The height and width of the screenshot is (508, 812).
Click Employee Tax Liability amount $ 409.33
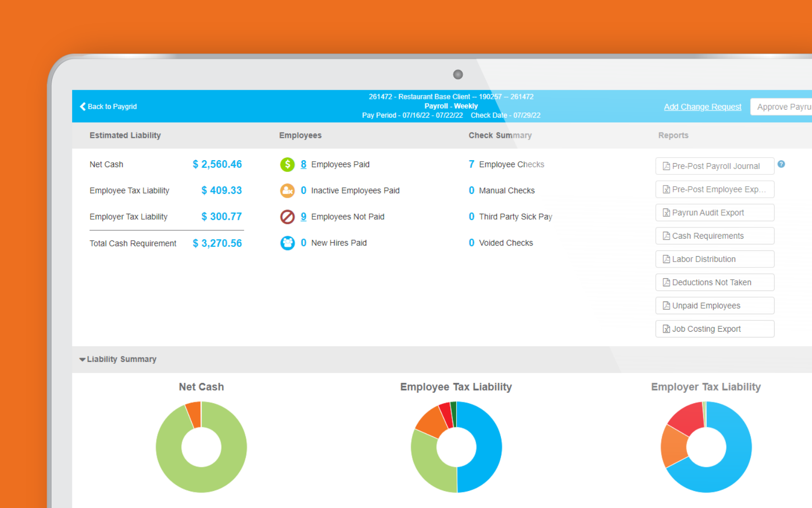pos(221,190)
